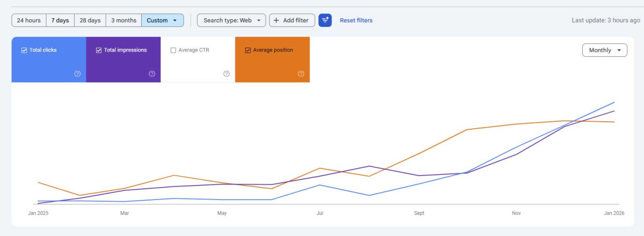Click the blue filter settings icon
This screenshot has height=236, width=644.
pos(325,20)
